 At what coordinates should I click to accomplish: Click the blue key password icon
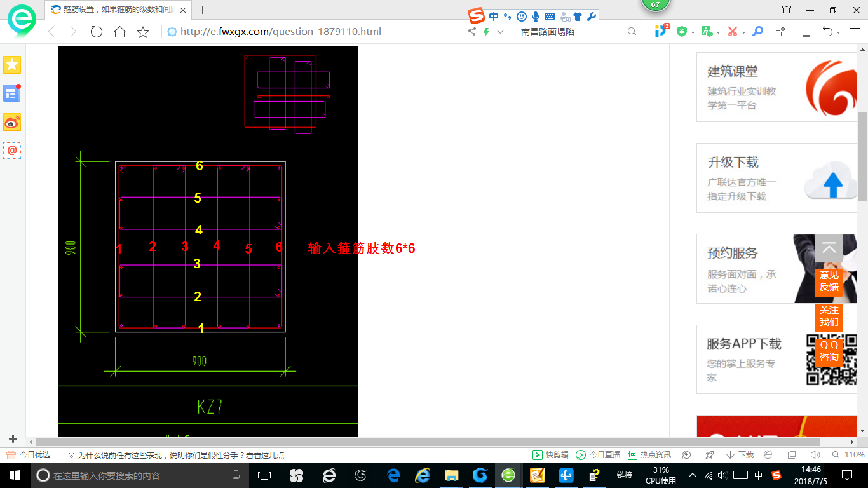point(757,32)
